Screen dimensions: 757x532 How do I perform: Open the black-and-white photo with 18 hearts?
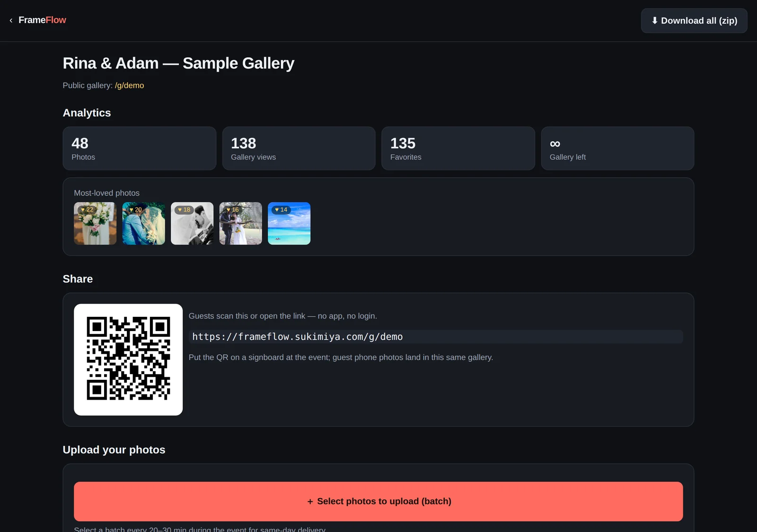click(192, 224)
